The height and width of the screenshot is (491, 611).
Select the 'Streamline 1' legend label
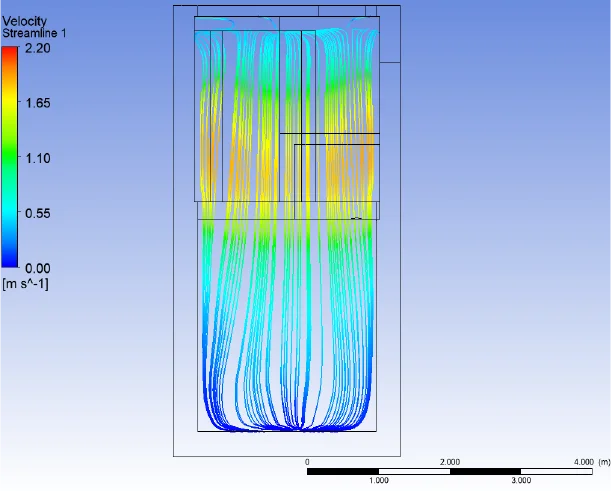(34, 34)
